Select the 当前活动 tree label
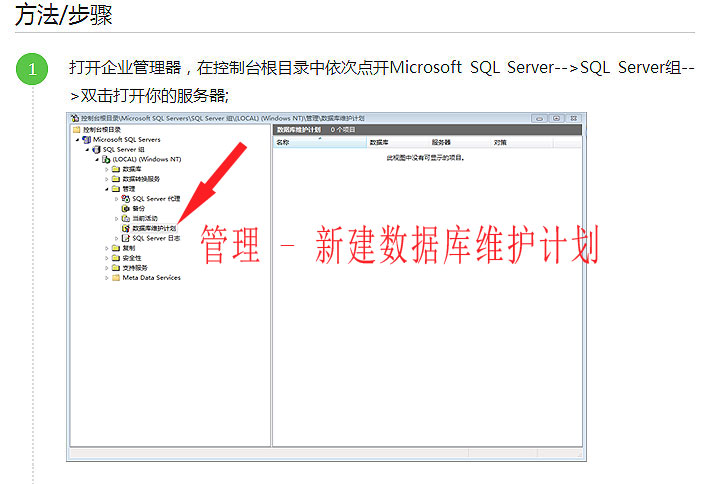Screen dimensions: 711x484 point(145,219)
